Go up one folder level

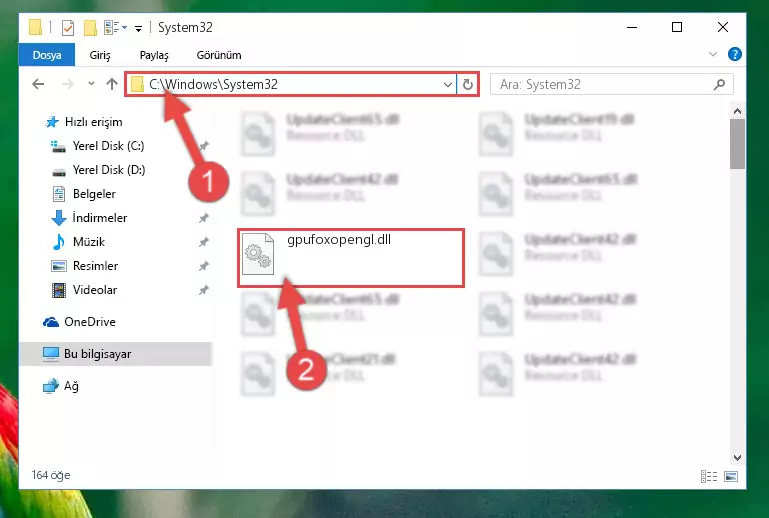[x=112, y=84]
